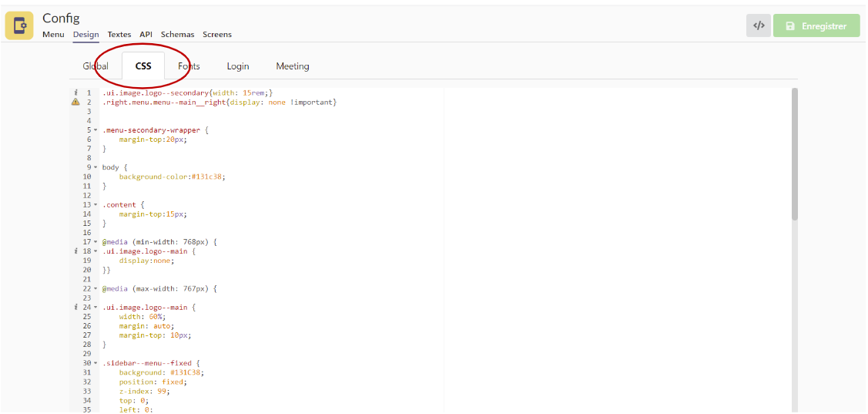The image size is (868, 414).
Task: Collapse the .menu-secondary-wrapper block at line 5
Action: pyautogui.click(x=96, y=130)
